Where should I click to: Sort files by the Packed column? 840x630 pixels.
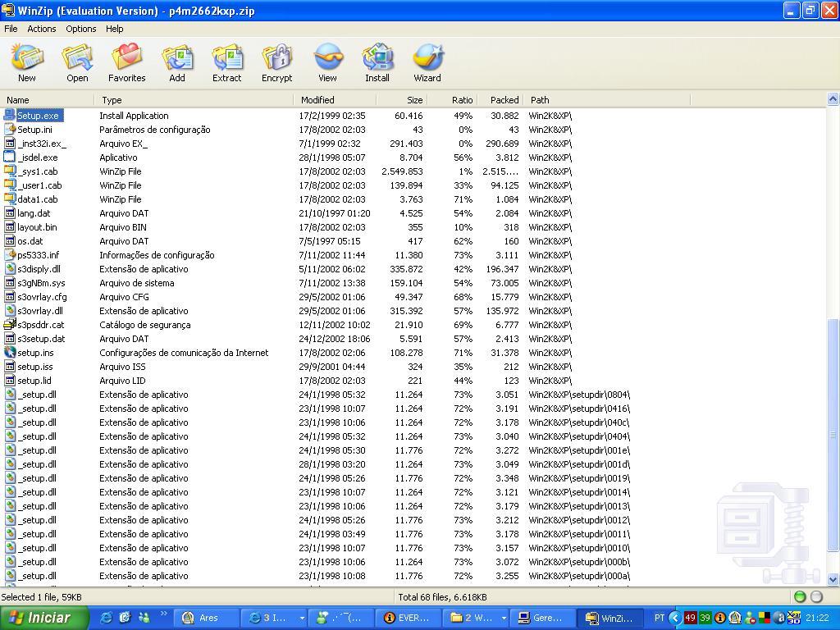tap(500, 99)
